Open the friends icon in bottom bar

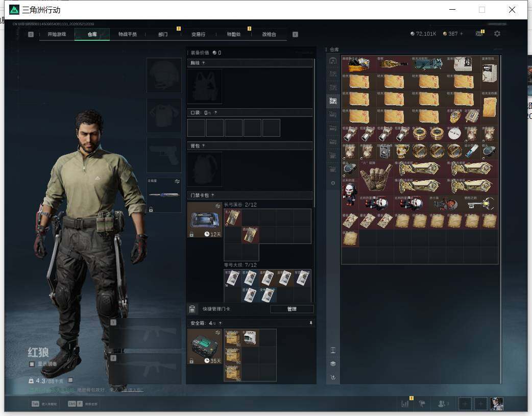point(442,404)
